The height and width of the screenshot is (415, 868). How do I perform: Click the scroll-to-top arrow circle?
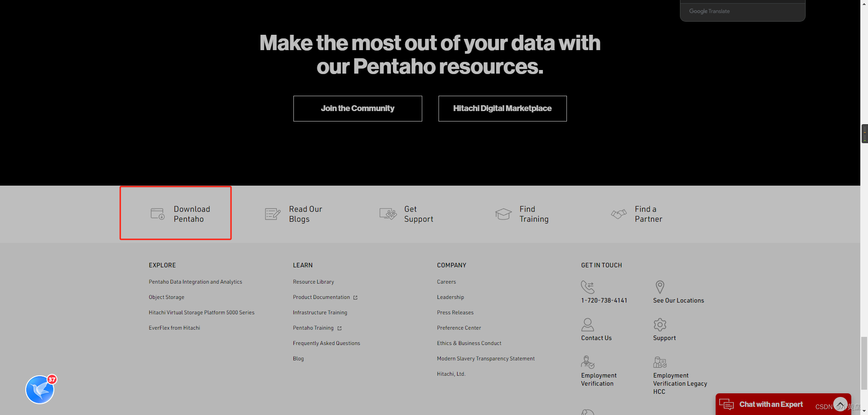[840, 404]
